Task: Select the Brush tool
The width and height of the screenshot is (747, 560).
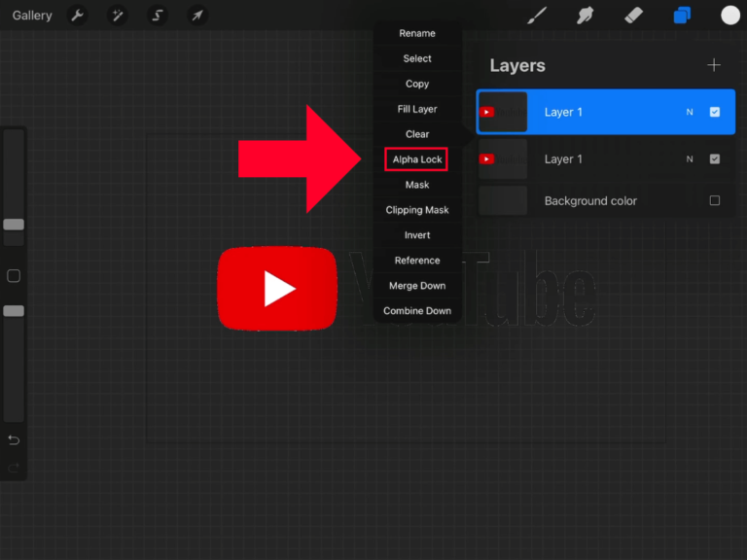Action: pos(537,16)
